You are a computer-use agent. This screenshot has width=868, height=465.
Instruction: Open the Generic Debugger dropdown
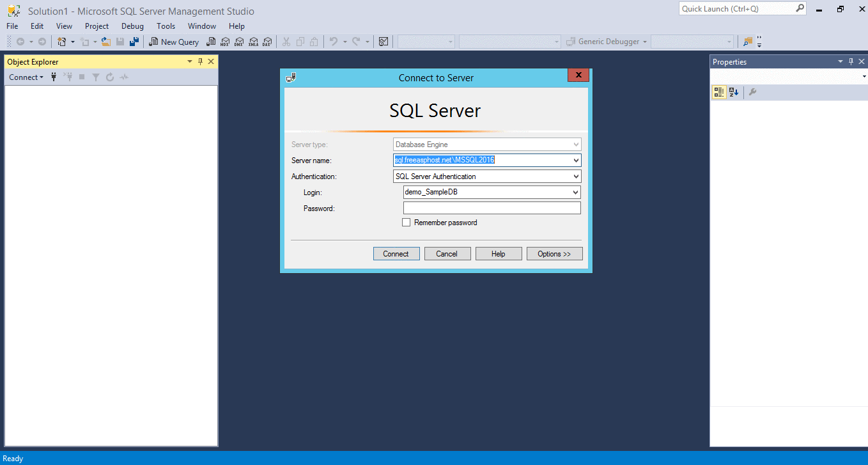coord(645,42)
